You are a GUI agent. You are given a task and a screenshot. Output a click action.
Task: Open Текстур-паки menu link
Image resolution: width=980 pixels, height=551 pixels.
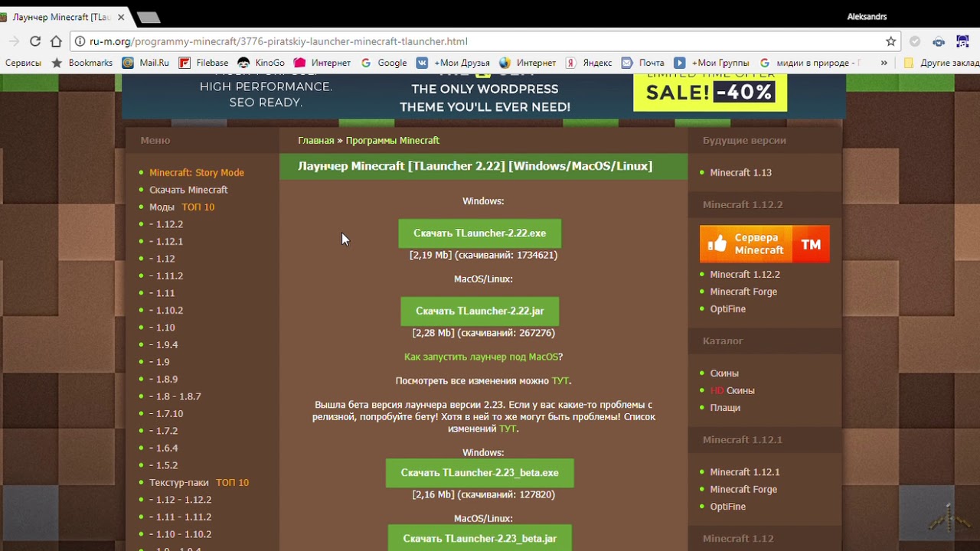179,483
